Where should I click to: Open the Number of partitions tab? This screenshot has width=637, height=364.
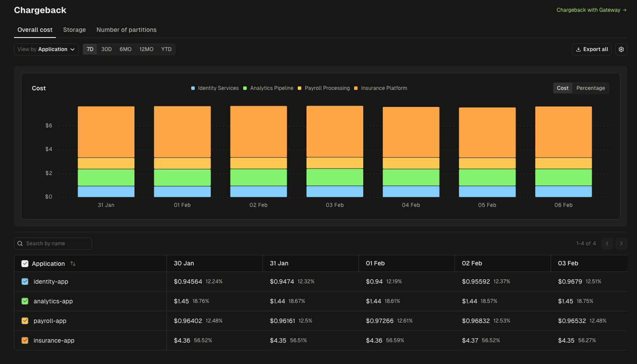(x=126, y=30)
